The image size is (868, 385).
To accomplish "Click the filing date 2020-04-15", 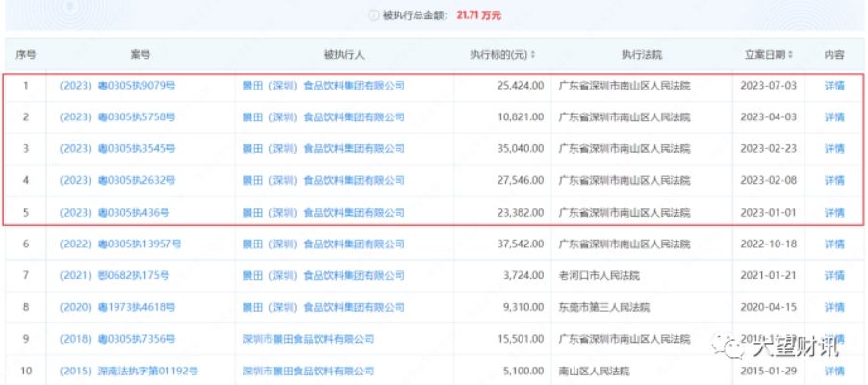I will 768,307.
